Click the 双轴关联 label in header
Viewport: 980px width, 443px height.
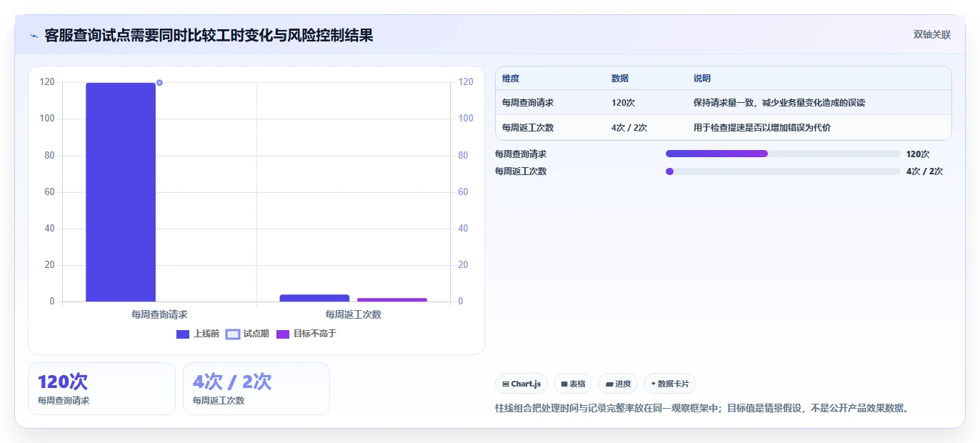pyautogui.click(x=932, y=35)
